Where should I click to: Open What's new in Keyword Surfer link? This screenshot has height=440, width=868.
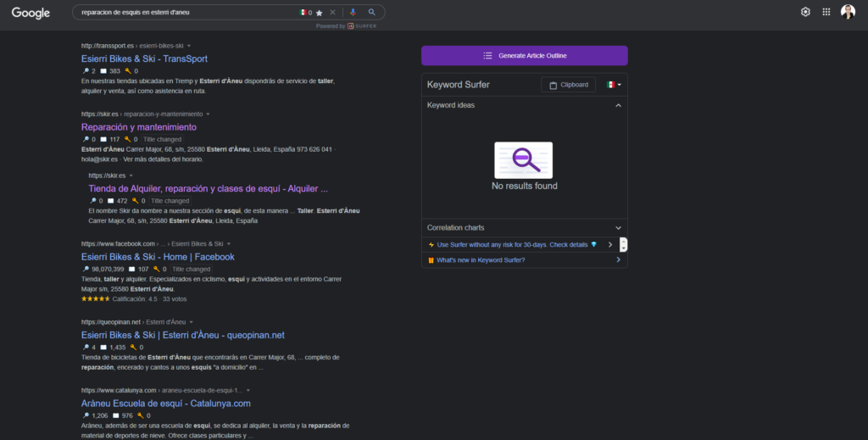[x=481, y=260]
